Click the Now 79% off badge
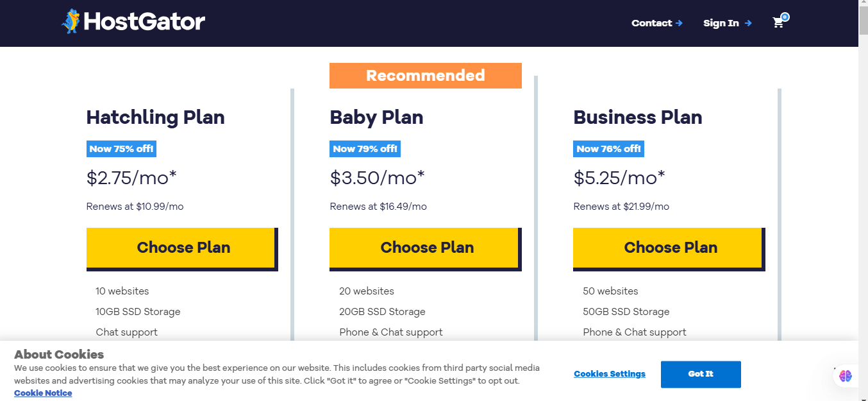The height and width of the screenshot is (401, 868). click(364, 148)
